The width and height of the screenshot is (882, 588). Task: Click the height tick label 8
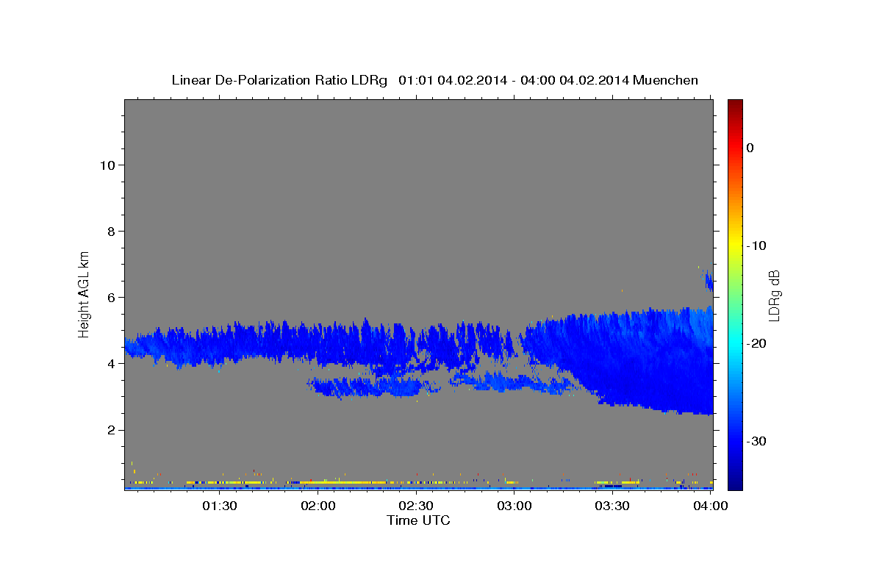pyautogui.click(x=110, y=231)
